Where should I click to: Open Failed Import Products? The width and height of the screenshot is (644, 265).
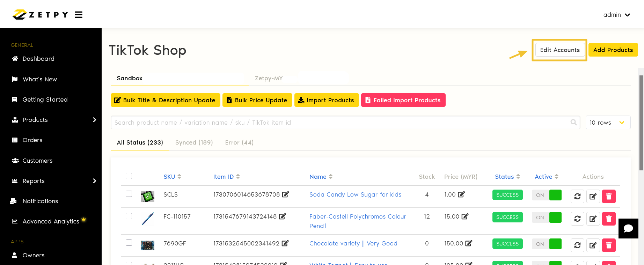(x=403, y=100)
